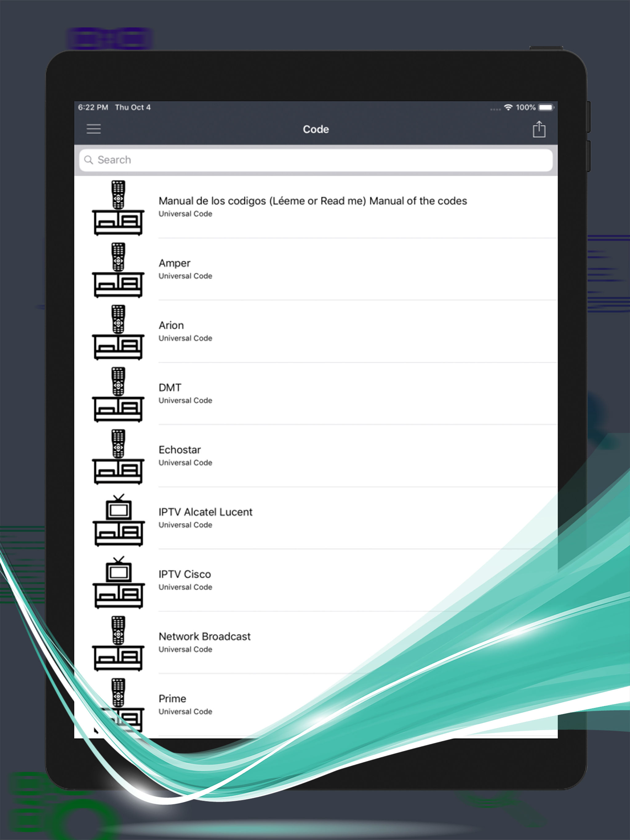Open the Network Broadcast entry

[x=205, y=637]
